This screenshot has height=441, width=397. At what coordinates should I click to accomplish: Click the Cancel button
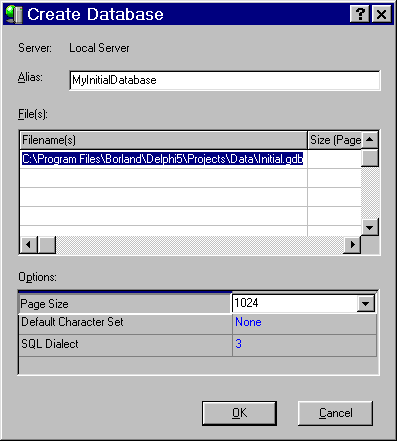coord(335,413)
